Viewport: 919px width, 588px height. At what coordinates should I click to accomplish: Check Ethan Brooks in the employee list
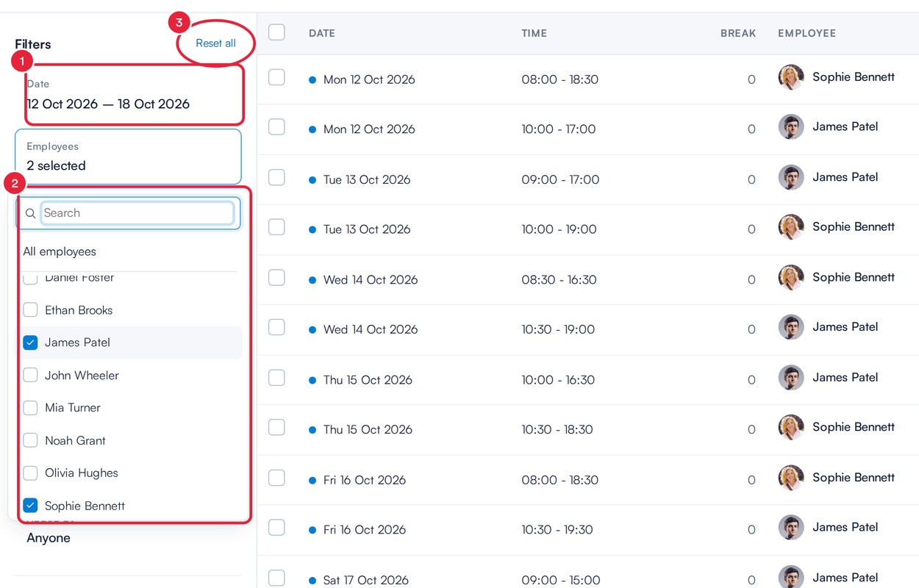30,310
